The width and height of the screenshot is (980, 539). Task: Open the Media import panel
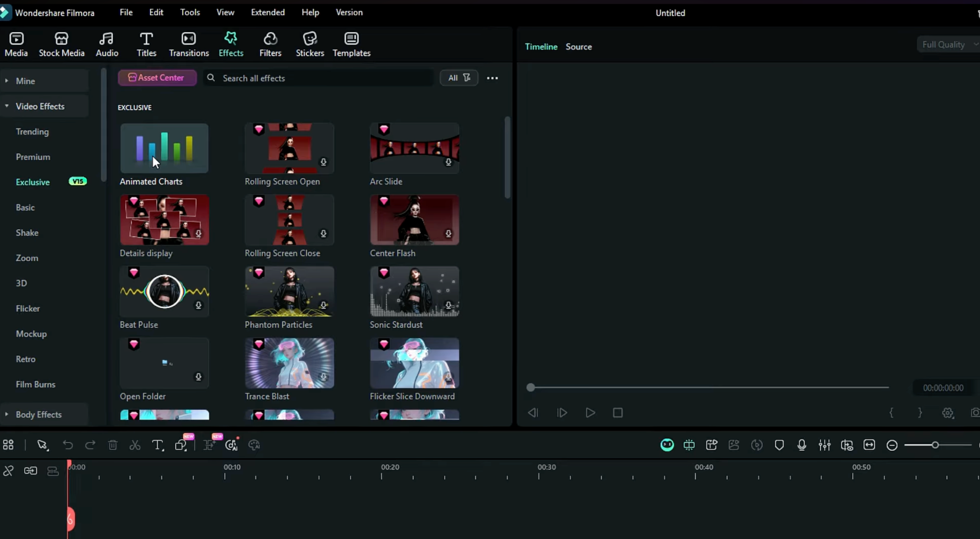tap(16, 44)
